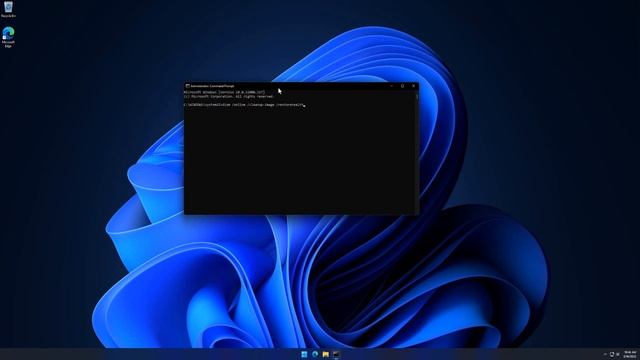Screen dimensions: 640x360
Task: Open the volume tray icon
Action: [x=618, y=354]
